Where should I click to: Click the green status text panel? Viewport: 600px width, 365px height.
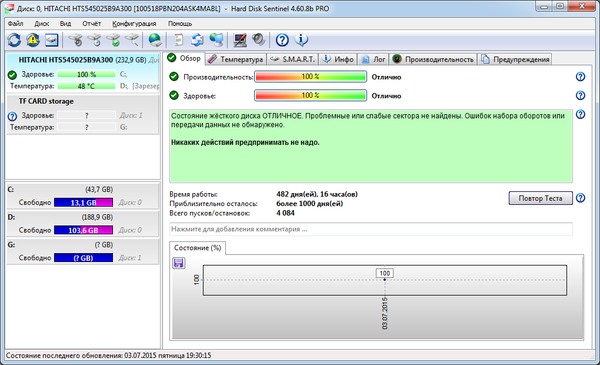(371, 146)
